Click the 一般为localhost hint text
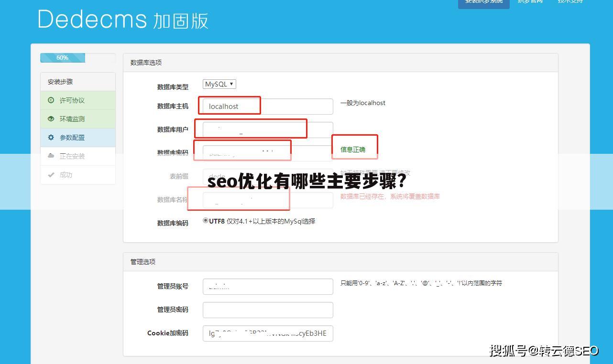The width and height of the screenshot is (613, 364). (363, 103)
